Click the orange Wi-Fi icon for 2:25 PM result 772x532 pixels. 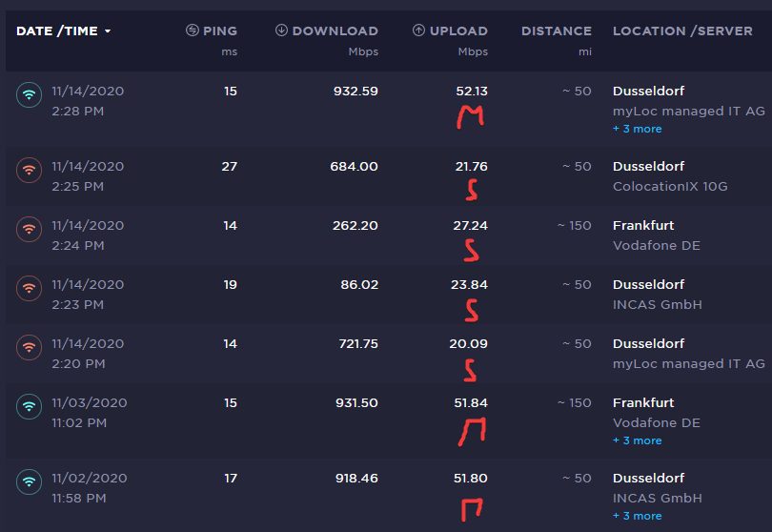pyautogui.click(x=30, y=171)
